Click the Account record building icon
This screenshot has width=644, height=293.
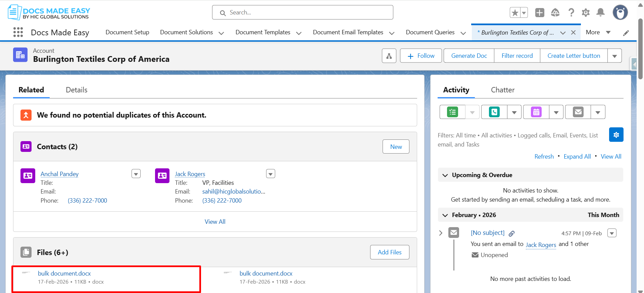(x=20, y=55)
